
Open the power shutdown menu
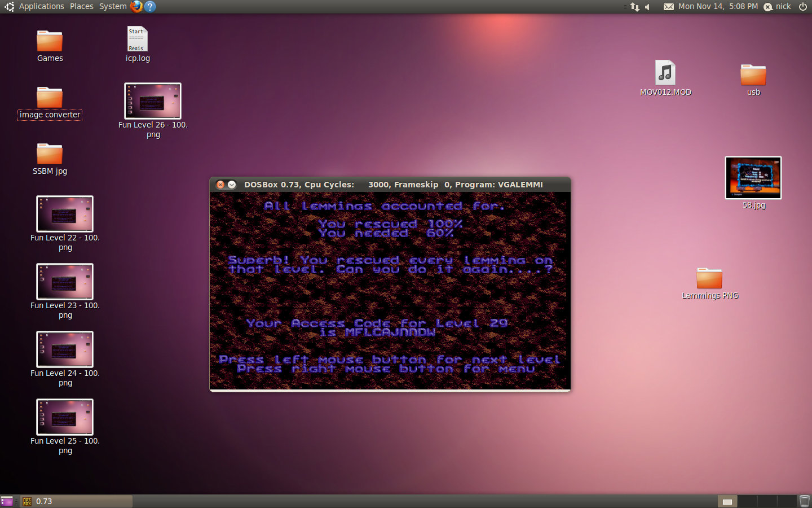(x=803, y=6)
